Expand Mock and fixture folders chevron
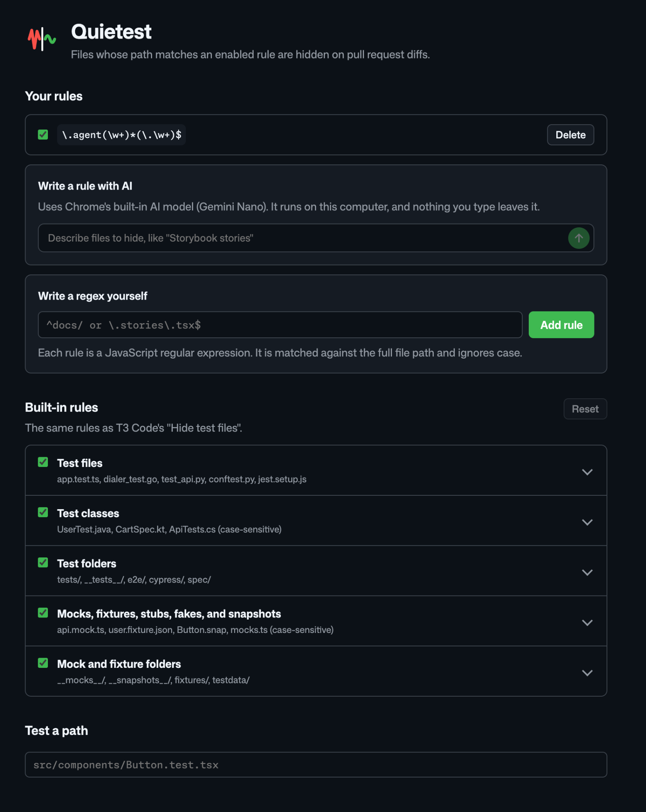The height and width of the screenshot is (812, 646). pos(587,673)
